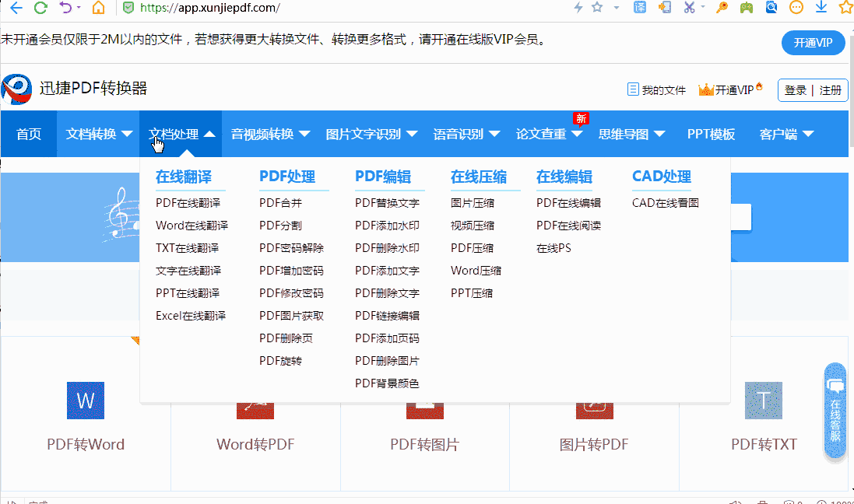854x504 pixels.
Task: Expand the 思维导图 dropdown menu
Action: coord(631,134)
